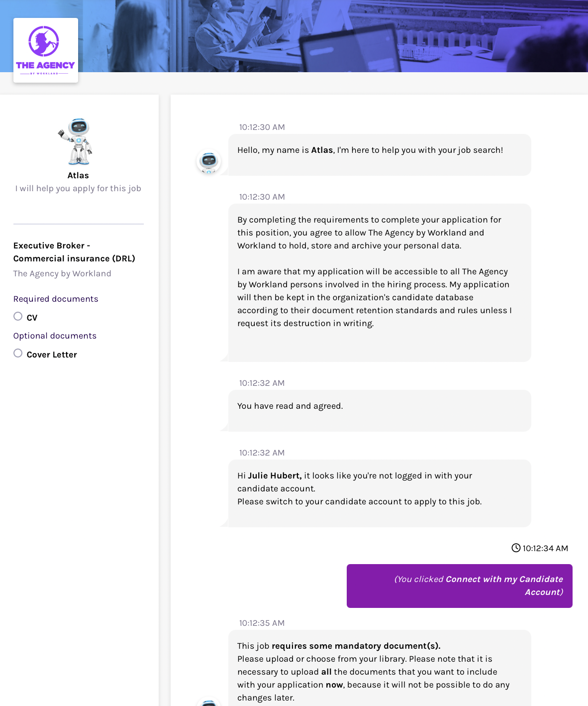
Task: Open the Executive Broker job title
Action: pyautogui.click(x=74, y=252)
